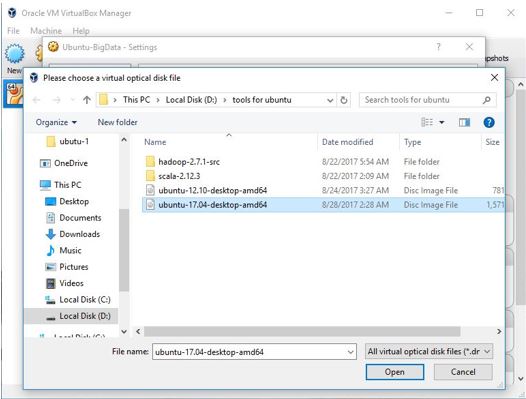Click the Open button
Image resolution: width=526 pixels, height=399 pixels.
[394, 372]
